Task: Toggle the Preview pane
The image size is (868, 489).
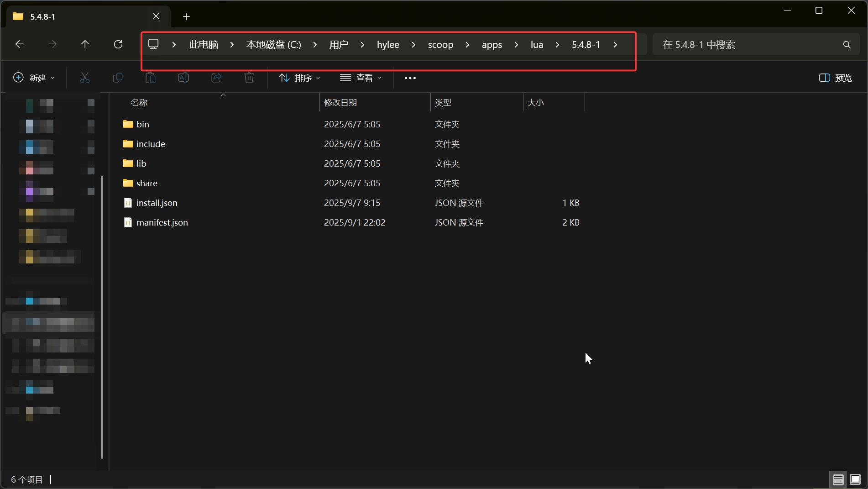Action: point(836,78)
